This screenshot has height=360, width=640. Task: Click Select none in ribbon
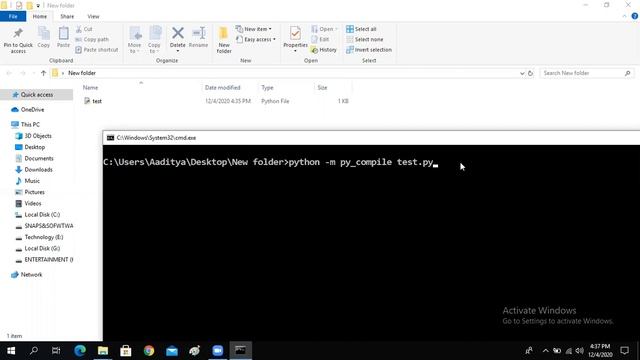click(364, 39)
